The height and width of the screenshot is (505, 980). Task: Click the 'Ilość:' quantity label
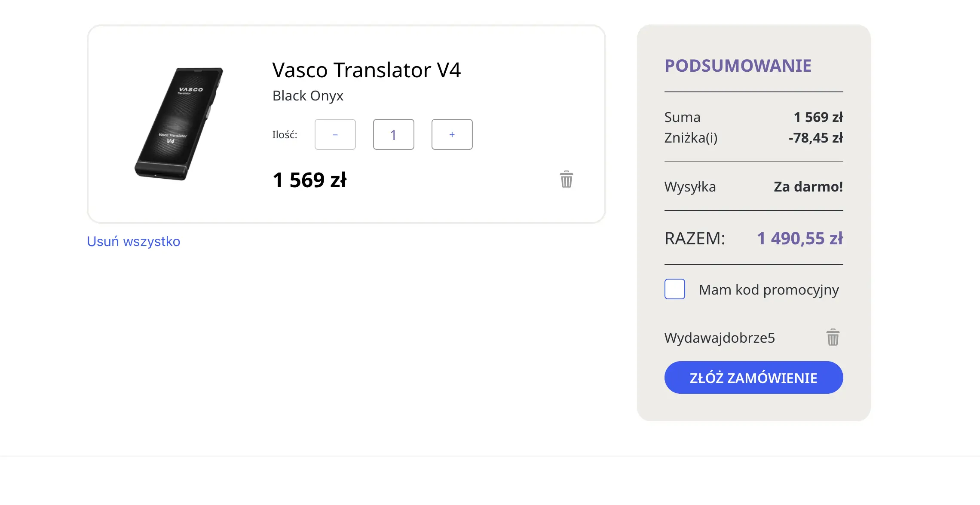click(285, 135)
